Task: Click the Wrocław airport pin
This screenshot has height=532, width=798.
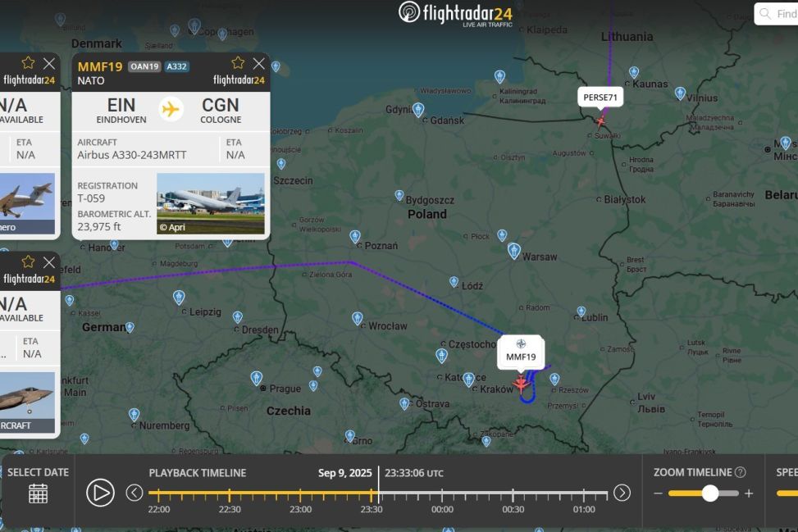Action: (x=358, y=319)
